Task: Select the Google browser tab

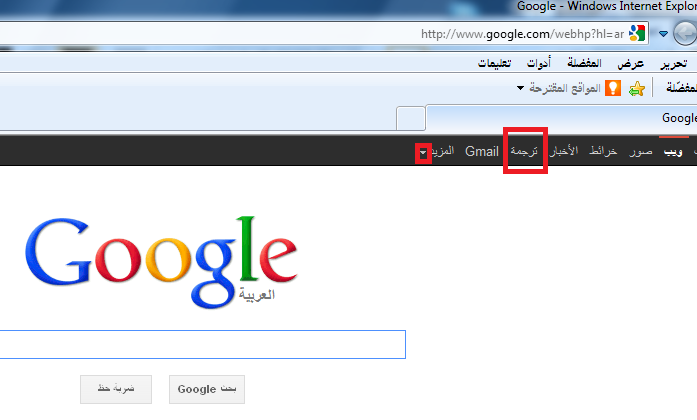Action: (561, 118)
